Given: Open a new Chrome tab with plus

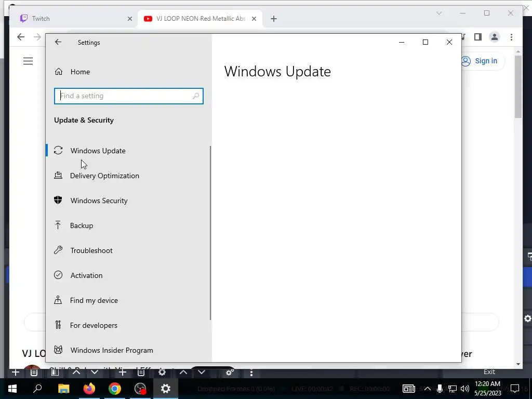Looking at the screenshot, I should pos(274,19).
